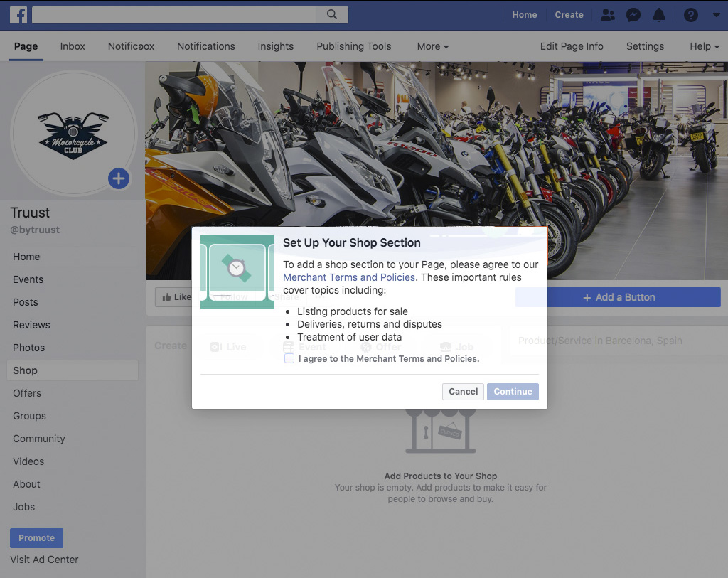Open Photos in the left sidebar

[28, 348]
